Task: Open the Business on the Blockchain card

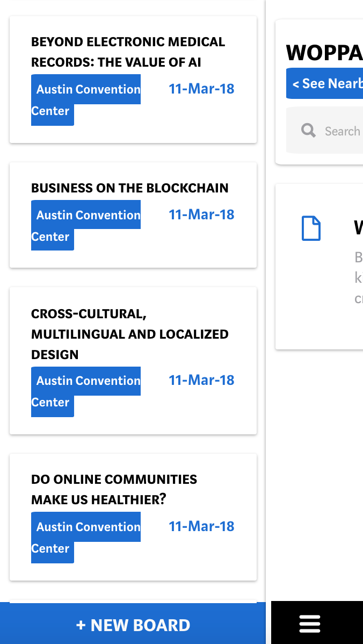Action: [133, 215]
